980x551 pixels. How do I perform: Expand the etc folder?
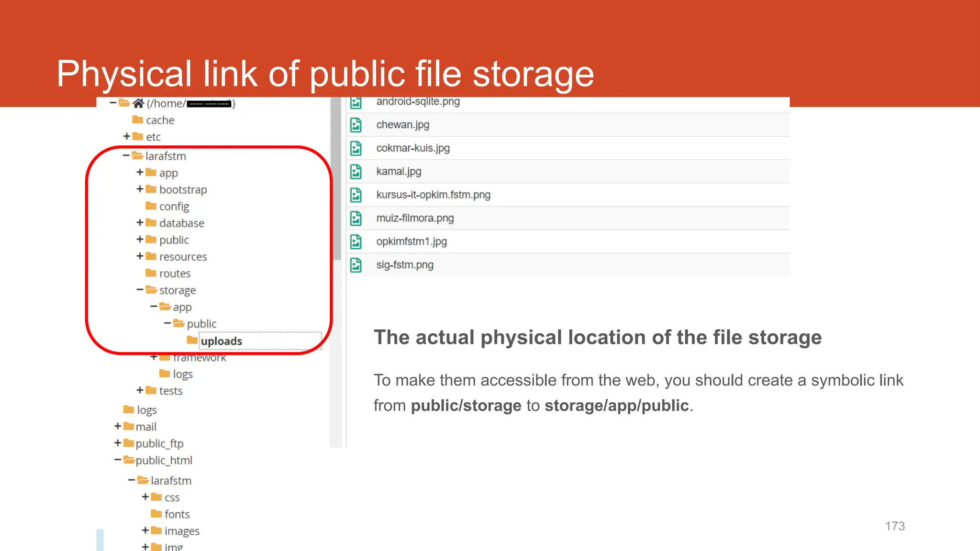[127, 136]
